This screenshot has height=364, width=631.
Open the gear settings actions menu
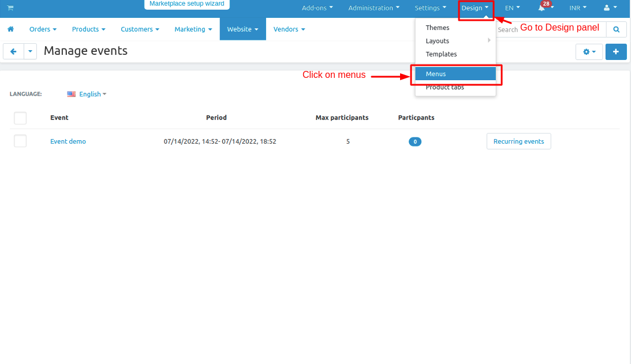click(589, 52)
